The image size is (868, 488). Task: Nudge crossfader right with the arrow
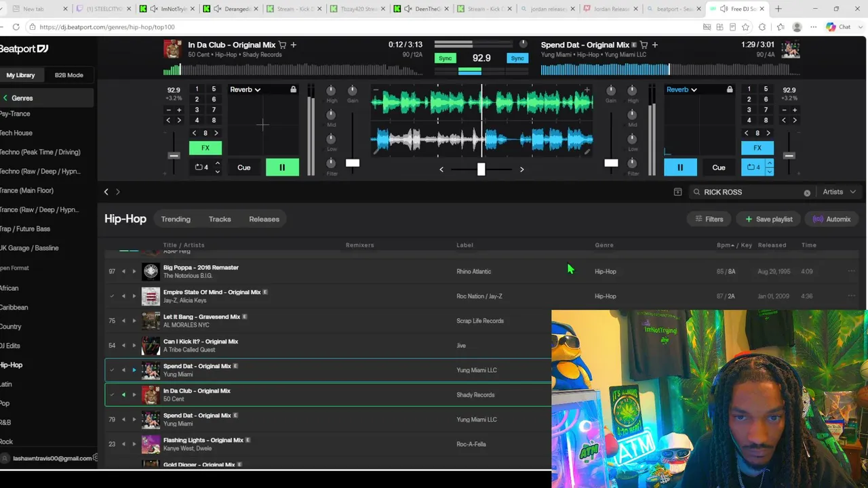(x=521, y=169)
